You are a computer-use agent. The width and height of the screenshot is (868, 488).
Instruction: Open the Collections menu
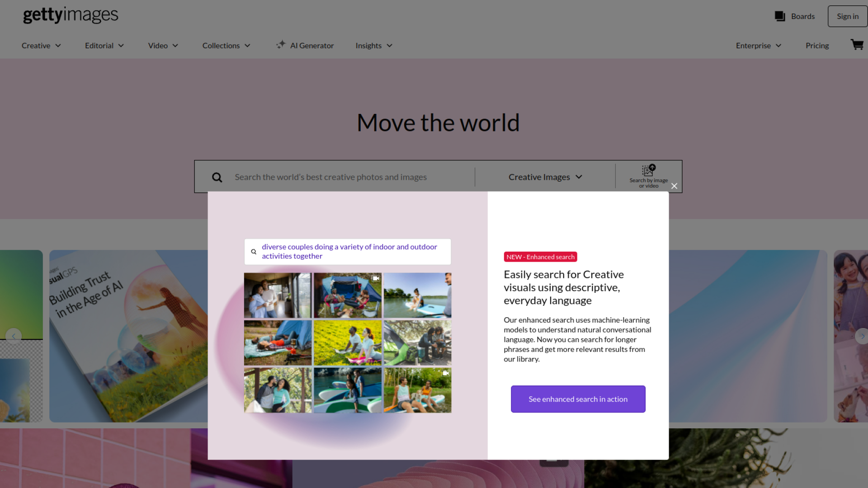[226, 46]
